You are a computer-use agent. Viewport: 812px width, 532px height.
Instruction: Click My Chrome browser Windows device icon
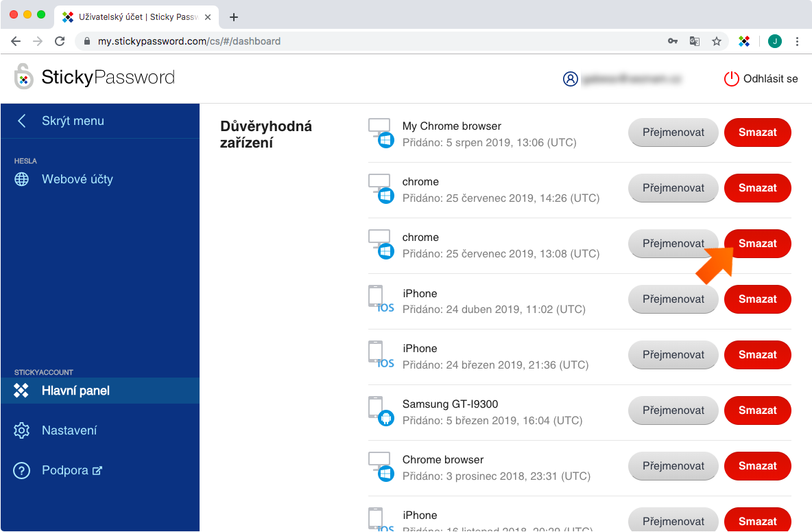[381, 132]
